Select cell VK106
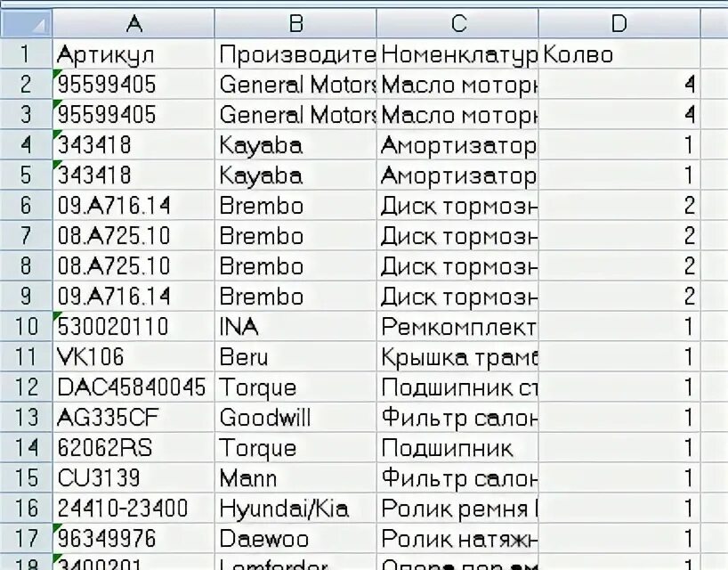 pos(133,356)
